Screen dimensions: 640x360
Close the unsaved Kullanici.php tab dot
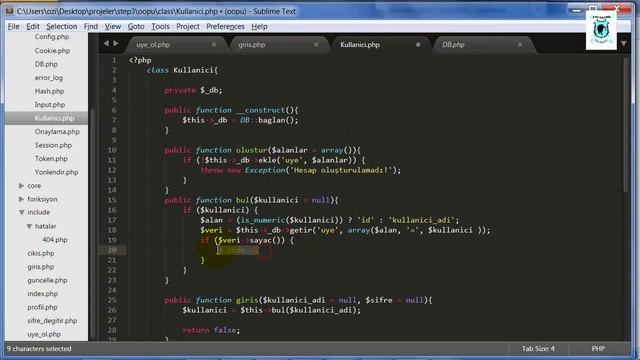[x=418, y=44]
